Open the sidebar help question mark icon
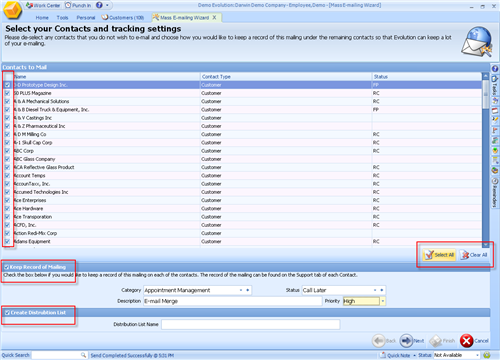500x360 pixels. click(495, 69)
